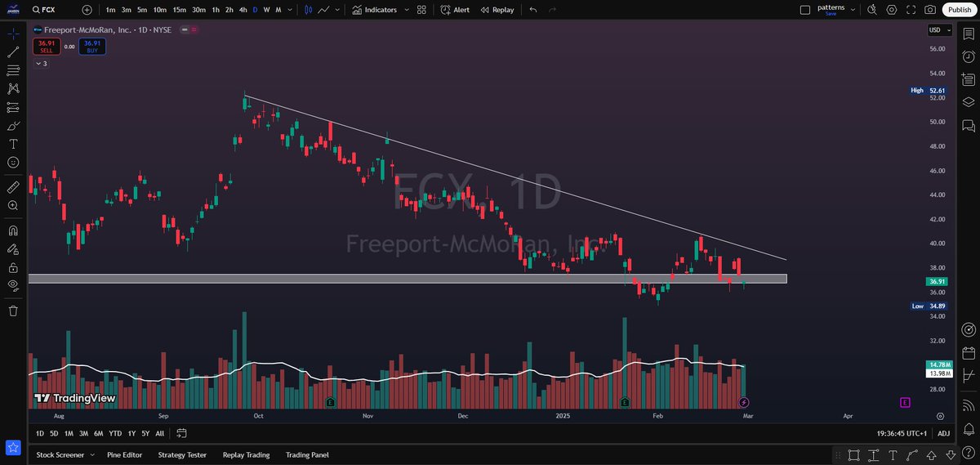Set date range to 1D
The height and width of the screenshot is (465, 980).
tap(40, 433)
